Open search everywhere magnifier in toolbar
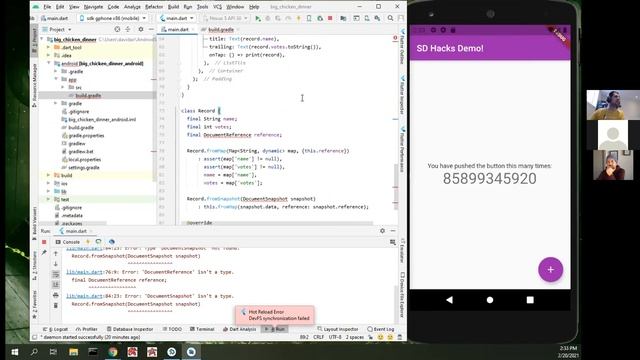This screenshot has width=640, height=360. 391,18
